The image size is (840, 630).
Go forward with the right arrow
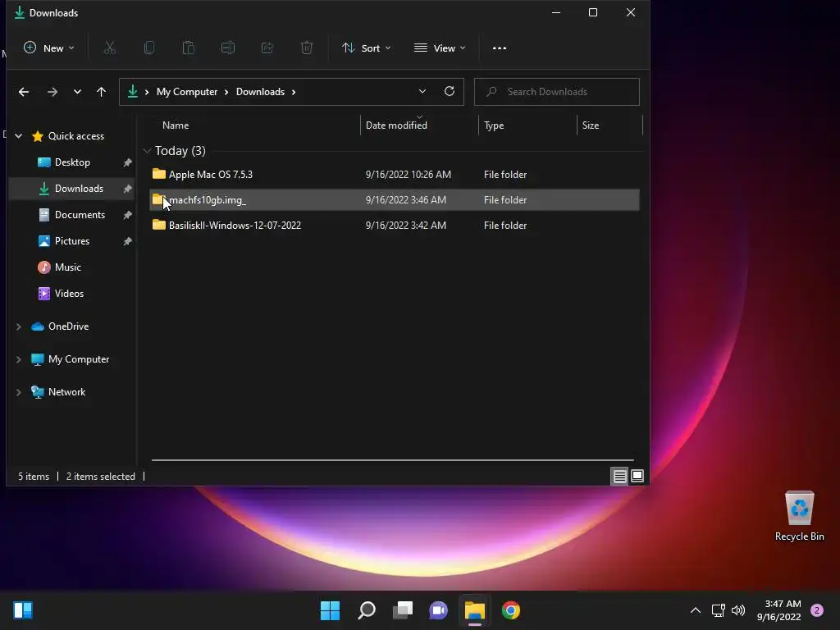52,92
